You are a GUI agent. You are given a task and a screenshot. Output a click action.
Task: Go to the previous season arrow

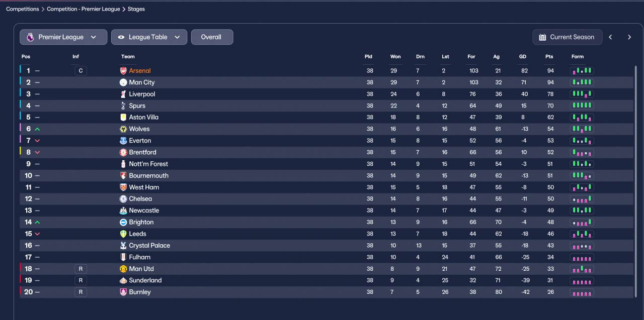coord(610,37)
